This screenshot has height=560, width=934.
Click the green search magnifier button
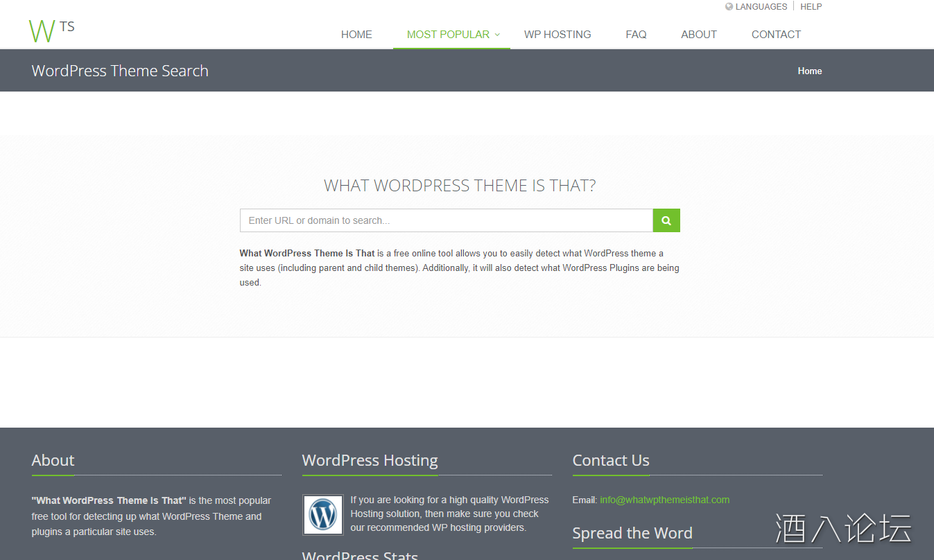pos(666,220)
